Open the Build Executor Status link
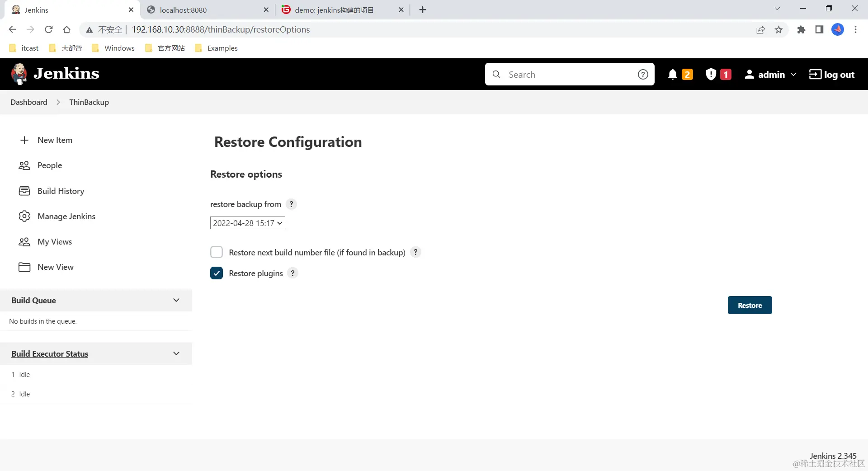The height and width of the screenshot is (471, 868). [x=50, y=354]
